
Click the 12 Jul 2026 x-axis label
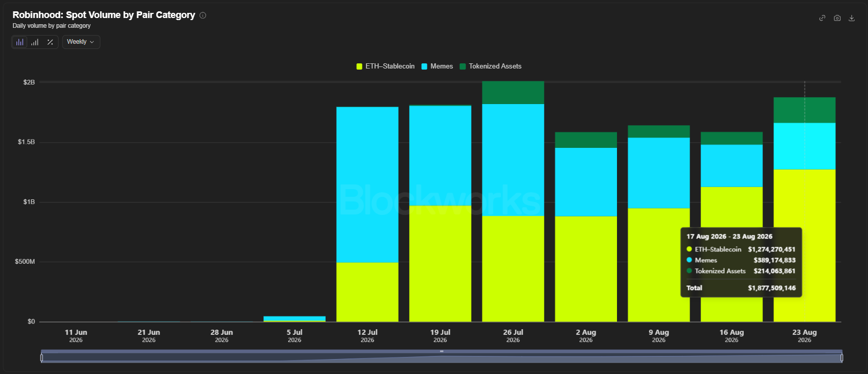(x=368, y=336)
